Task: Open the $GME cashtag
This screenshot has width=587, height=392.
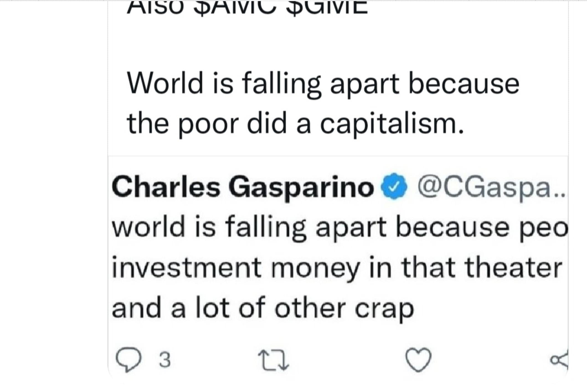Action: [327, 7]
